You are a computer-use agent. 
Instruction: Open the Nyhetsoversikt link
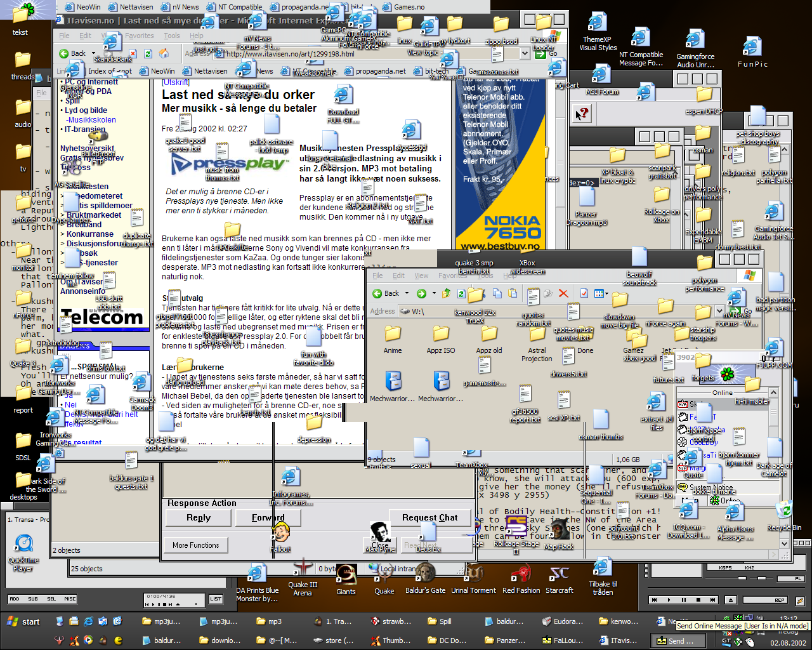coord(88,149)
